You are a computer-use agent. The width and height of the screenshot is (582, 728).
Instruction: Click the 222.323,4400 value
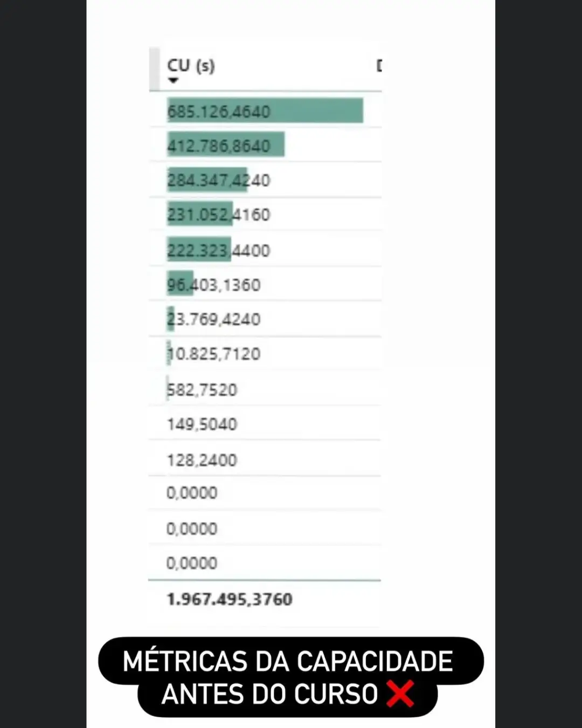point(218,250)
